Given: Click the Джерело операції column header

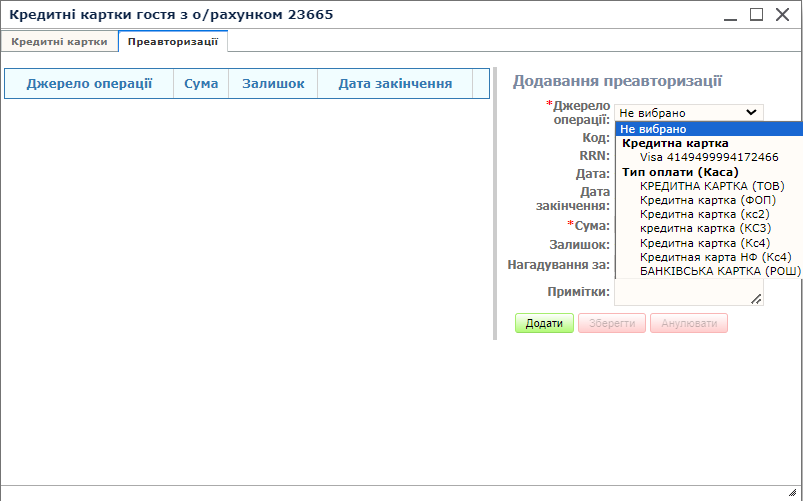Looking at the screenshot, I should pyautogui.click(x=89, y=84).
